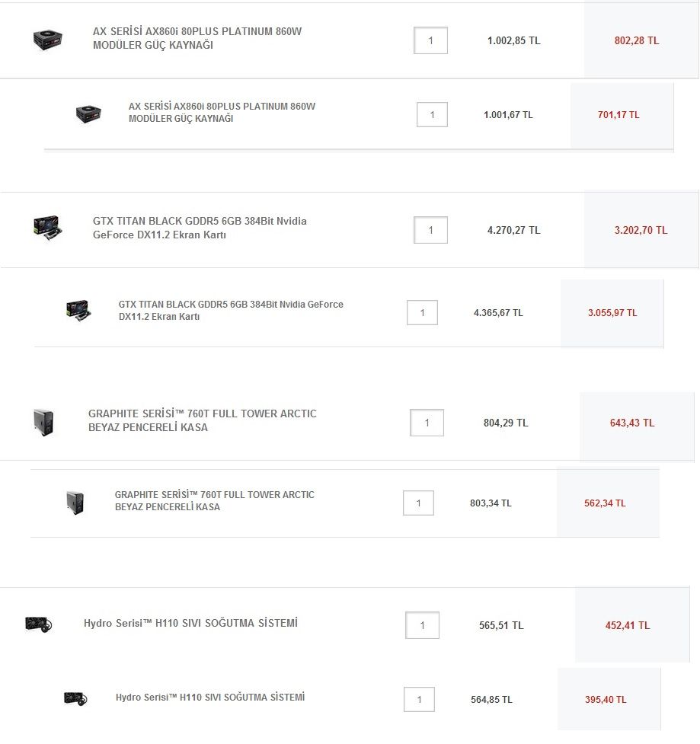Open GRAPHITE 760T title link priced 803,34 TL

(214, 500)
